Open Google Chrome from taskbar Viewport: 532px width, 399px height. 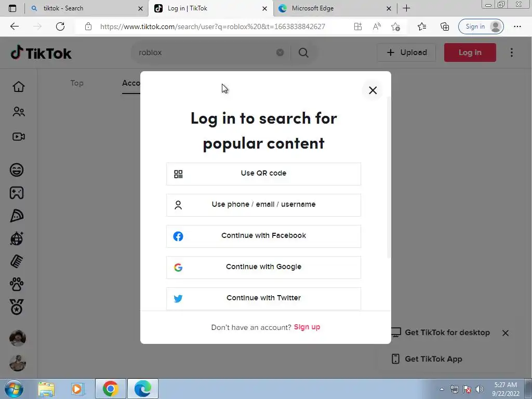coord(110,389)
